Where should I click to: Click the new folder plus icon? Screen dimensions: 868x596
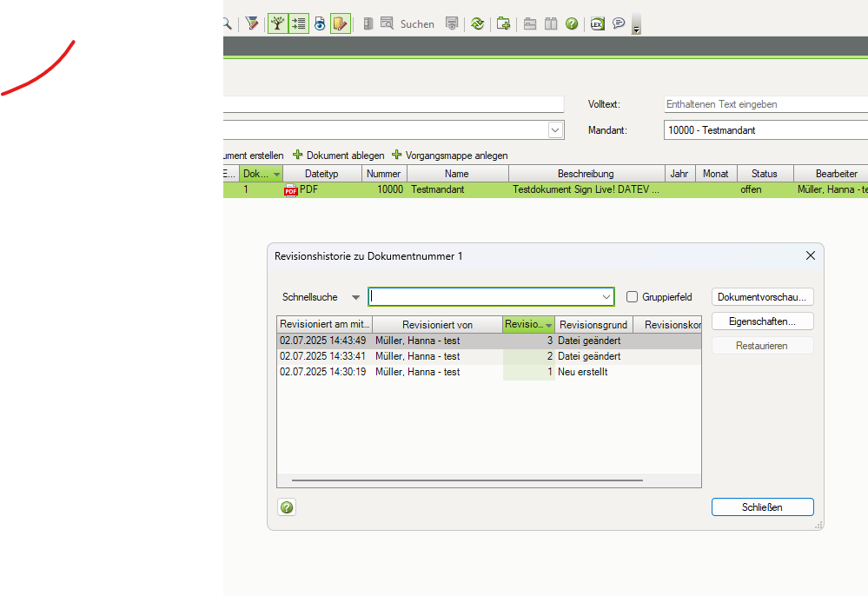point(503,23)
